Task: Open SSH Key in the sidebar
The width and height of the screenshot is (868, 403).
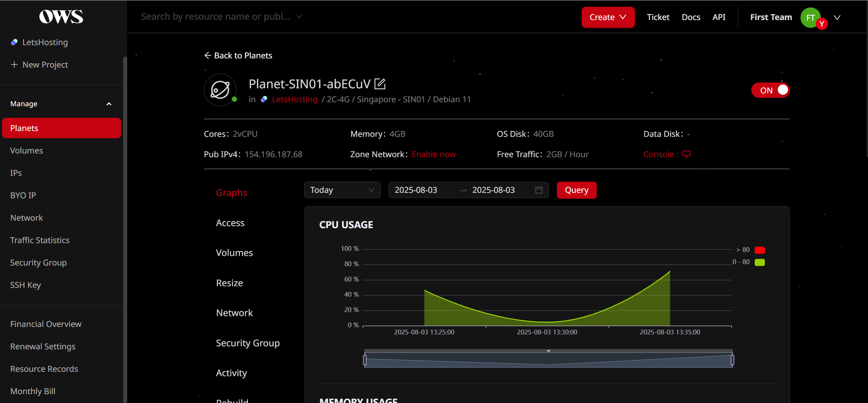Action: click(25, 285)
